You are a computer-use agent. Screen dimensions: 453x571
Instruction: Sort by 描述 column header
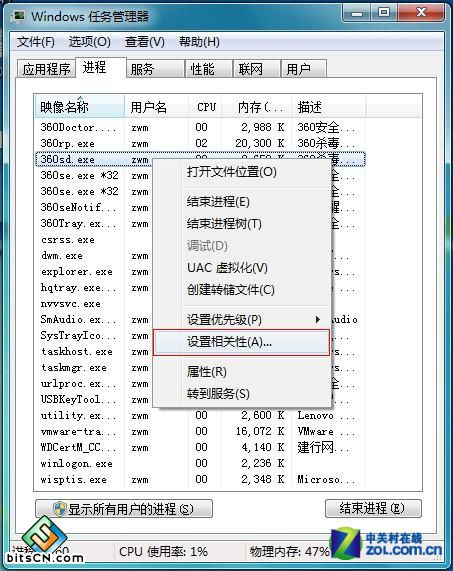tap(328, 107)
